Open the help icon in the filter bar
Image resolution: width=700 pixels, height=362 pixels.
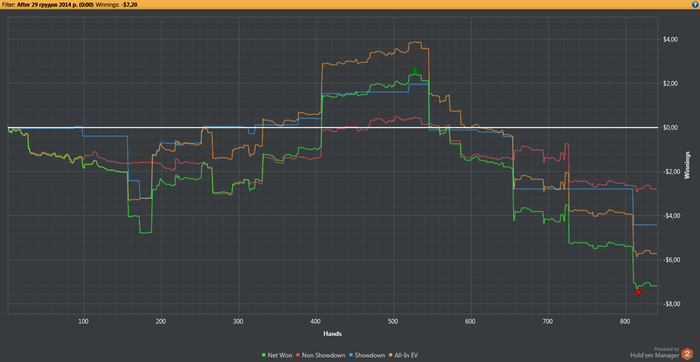pos(696,4)
